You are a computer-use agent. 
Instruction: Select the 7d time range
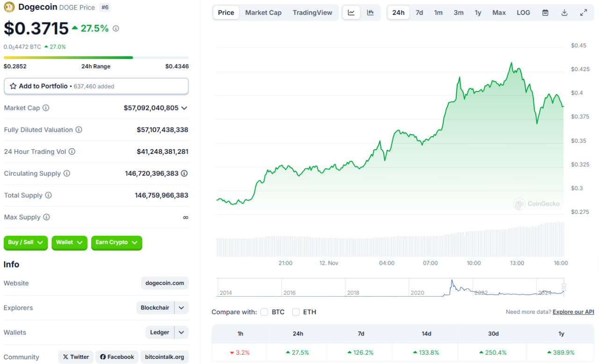(419, 13)
